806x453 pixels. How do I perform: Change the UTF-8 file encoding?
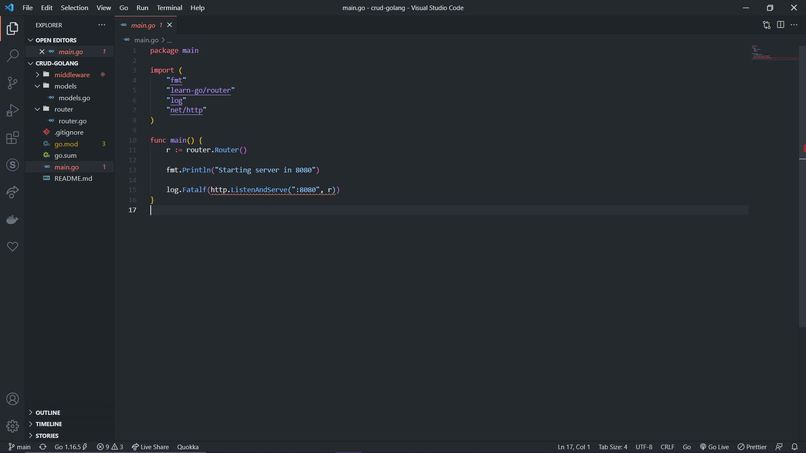point(644,447)
